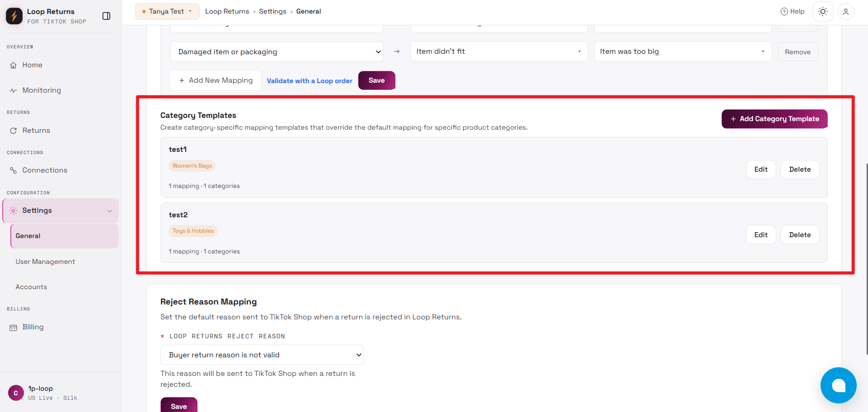The width and height of the screenshot is (868, 412).
Task: Open the user profile icon
Action: (x=846, y=11)
